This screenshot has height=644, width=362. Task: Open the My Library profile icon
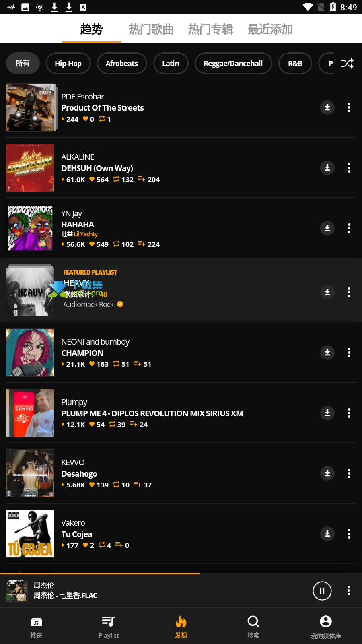point(326,621)
